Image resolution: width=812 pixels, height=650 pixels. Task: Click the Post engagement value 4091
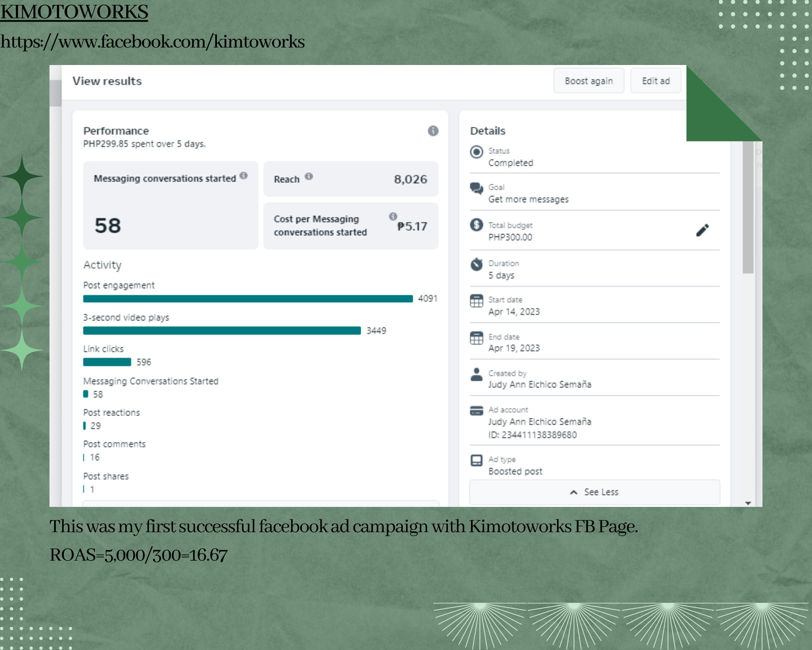click(x=428, y=299)
